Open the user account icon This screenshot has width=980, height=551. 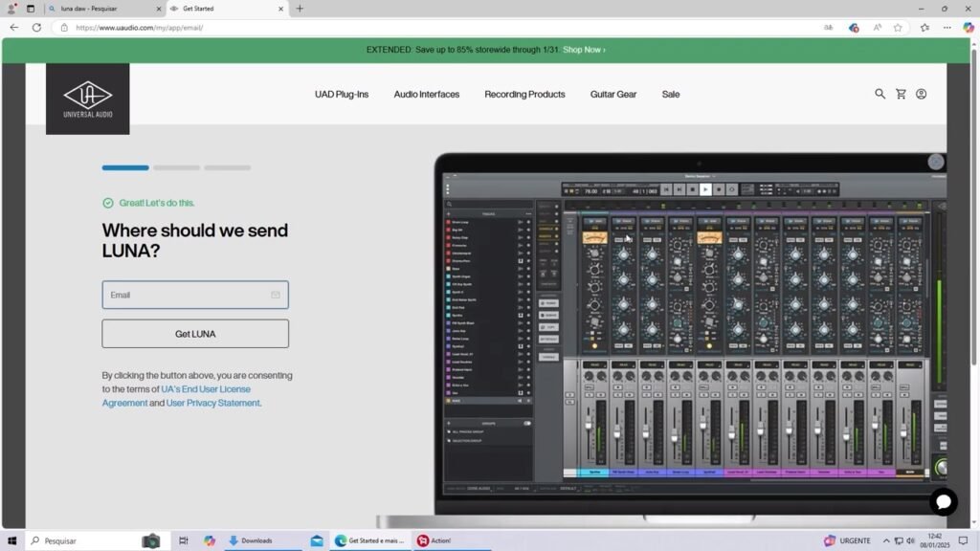pyautogui.click(x=922, y=94)
